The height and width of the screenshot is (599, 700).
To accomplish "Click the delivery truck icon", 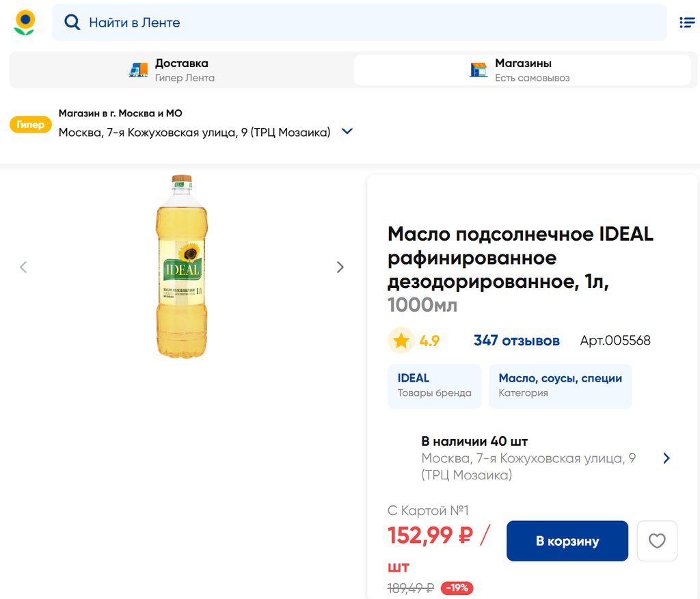I will click(x=138, y=70).
